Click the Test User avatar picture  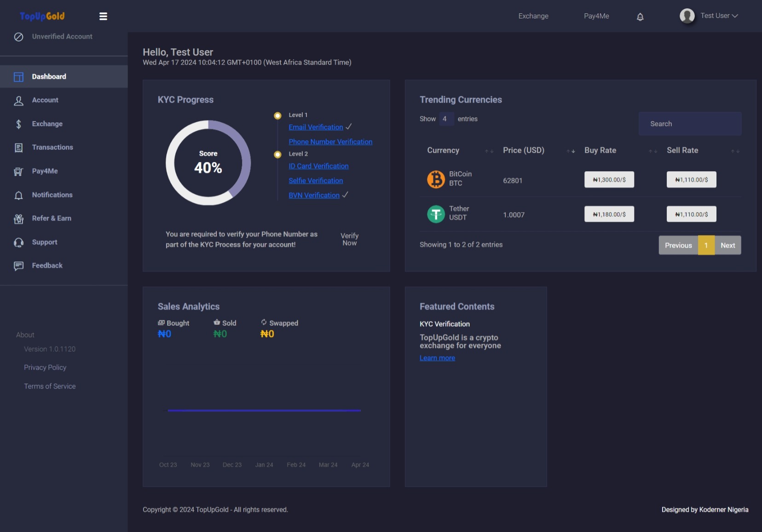click(687, 16)
